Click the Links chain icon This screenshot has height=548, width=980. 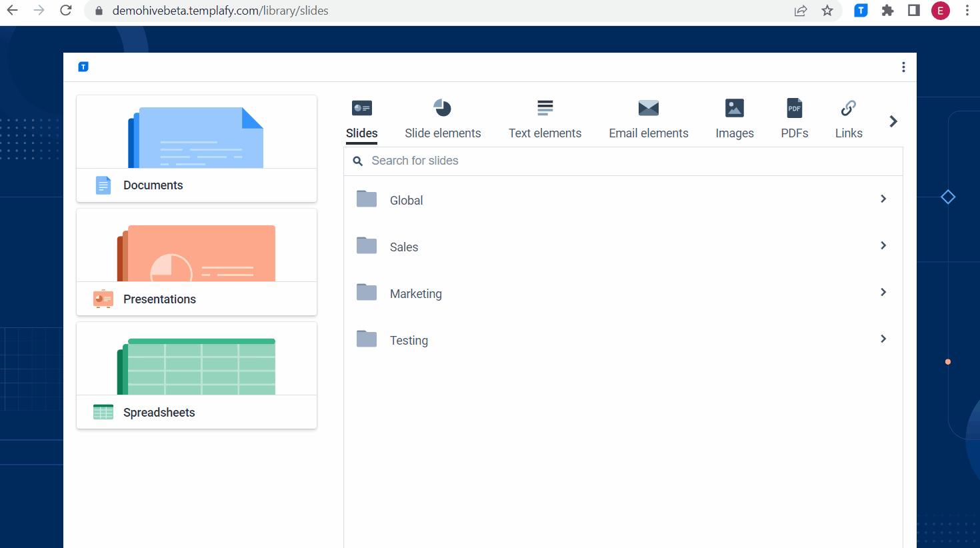(x=849, y=108)
